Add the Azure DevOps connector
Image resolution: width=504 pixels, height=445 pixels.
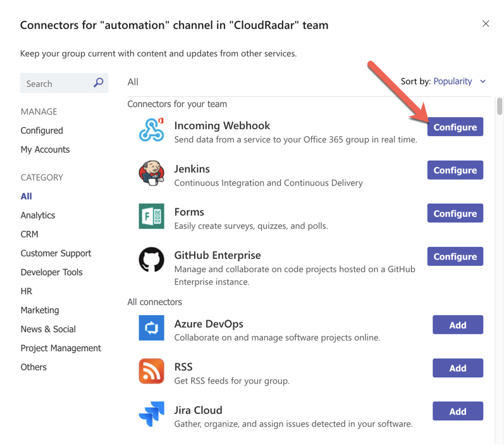coord(458,325)
